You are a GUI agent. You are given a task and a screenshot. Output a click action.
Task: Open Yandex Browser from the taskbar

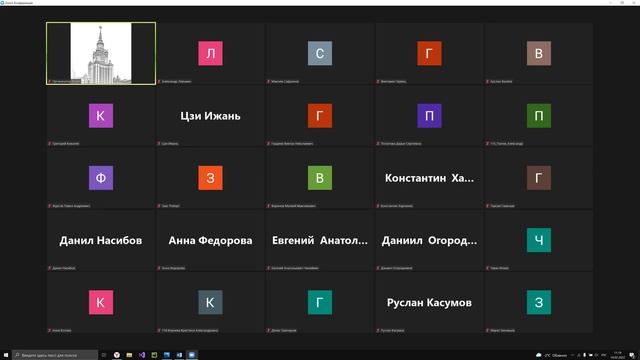pos(117,355)
